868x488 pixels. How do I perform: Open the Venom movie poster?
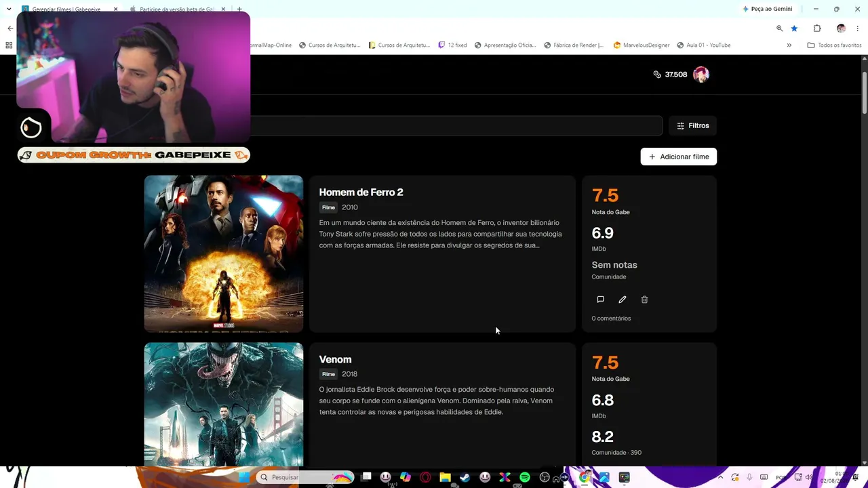[224, 405]
